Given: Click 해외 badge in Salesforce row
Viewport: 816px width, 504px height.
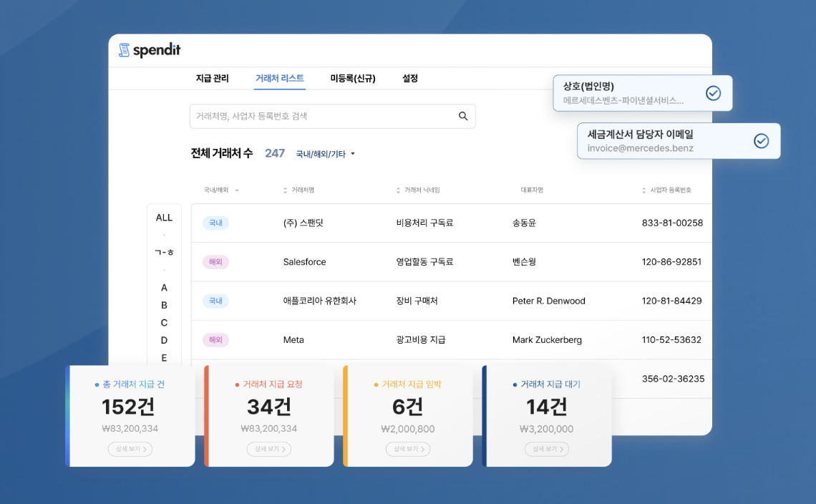Looking at the screenshot, I should pos(215,262).
